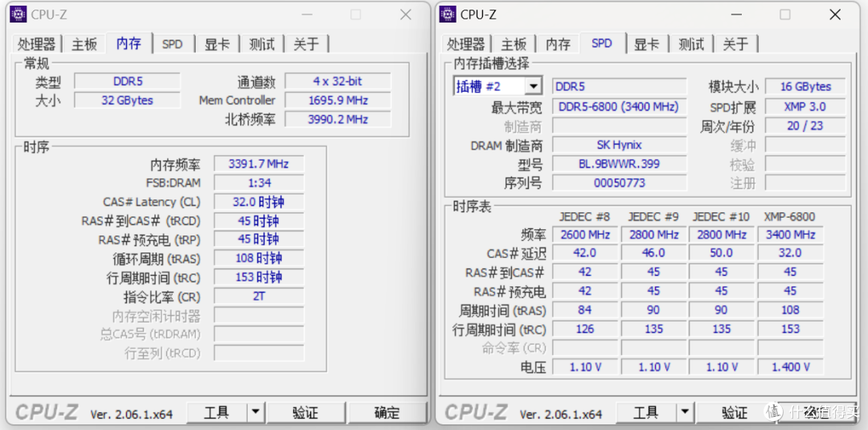This screenshot has height=430, width=868.
Task: Click JEDEC #9 CAS latency cell 46.0
Action: point(653,253)
